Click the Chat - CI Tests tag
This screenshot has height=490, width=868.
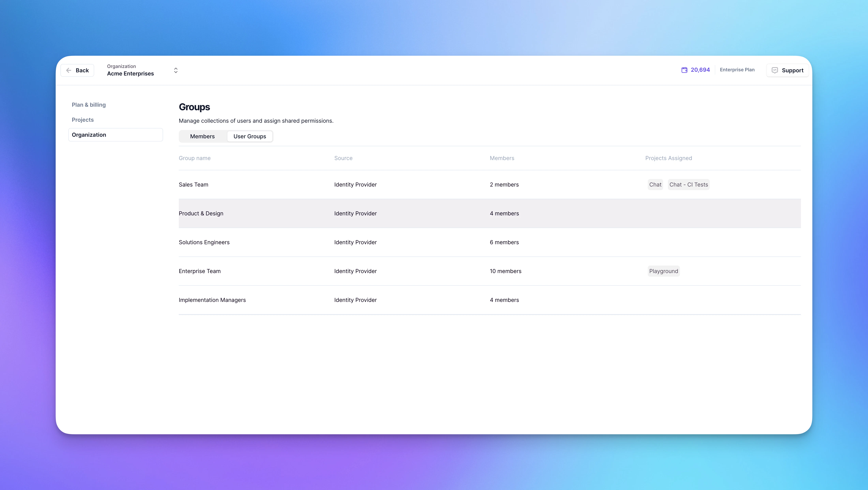tap(688, 185)
